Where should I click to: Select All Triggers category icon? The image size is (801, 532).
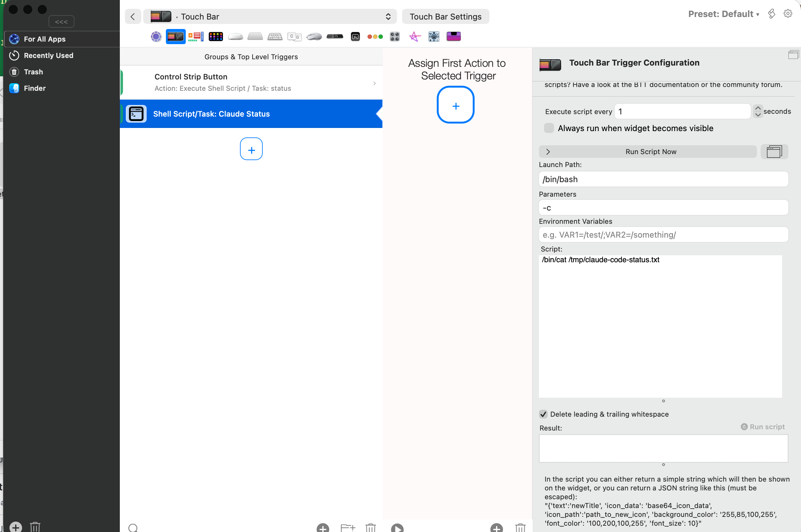(x=156, y=36)
